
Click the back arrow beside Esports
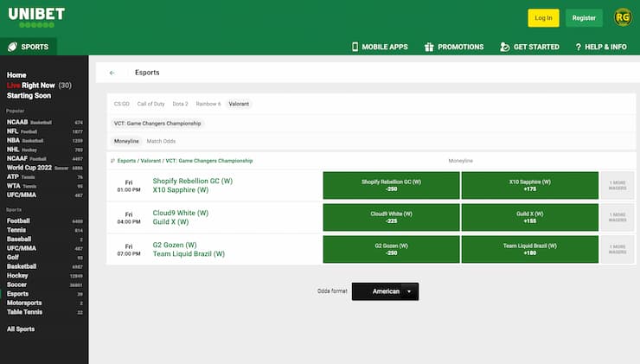(x=112, y=73)
